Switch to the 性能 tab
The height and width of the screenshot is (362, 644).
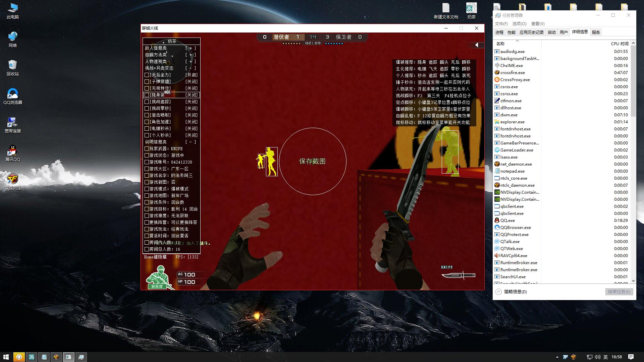pos(512,32)
